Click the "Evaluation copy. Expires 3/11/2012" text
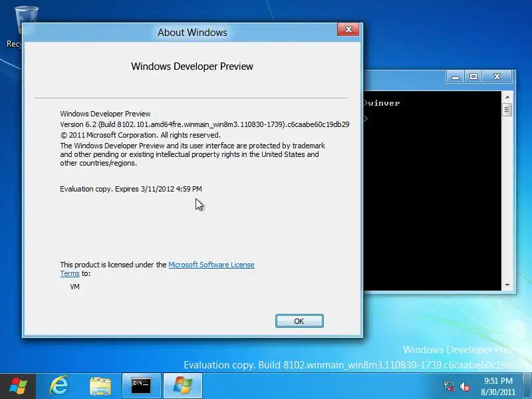Viewport: 532px width, 399px height. point(131,189)
